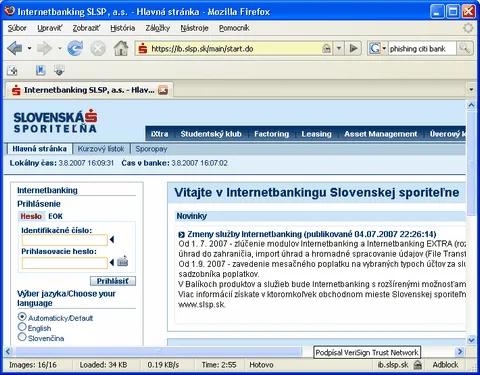Viewport: 480px width, 375px height.
Task: Open the Nástroje menu
Action: point(194,28)
